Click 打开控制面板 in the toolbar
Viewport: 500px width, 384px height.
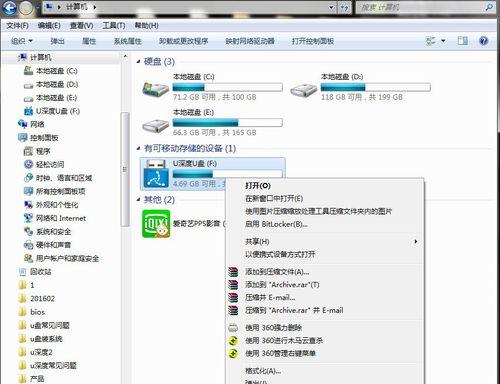click(x=313, y=41)
